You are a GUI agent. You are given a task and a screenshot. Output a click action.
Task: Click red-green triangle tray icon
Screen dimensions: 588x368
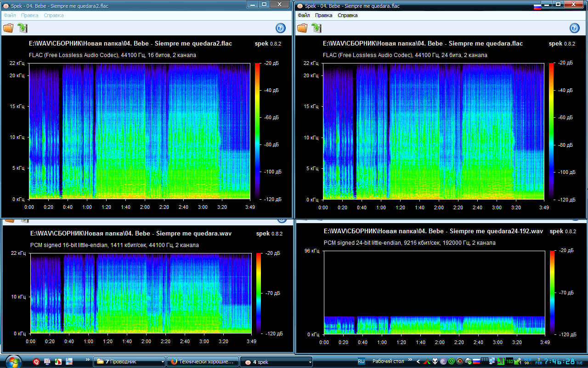(x=427, y=362)
